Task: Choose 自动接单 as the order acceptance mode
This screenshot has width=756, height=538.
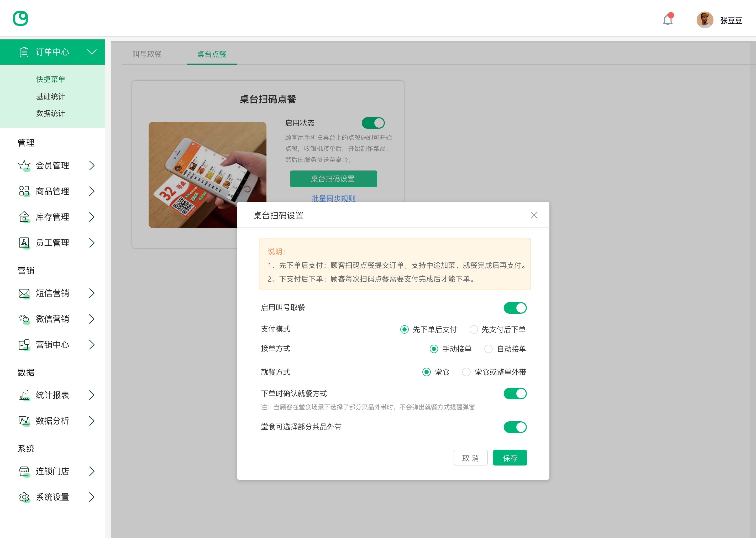Action: tap(489, 349)
